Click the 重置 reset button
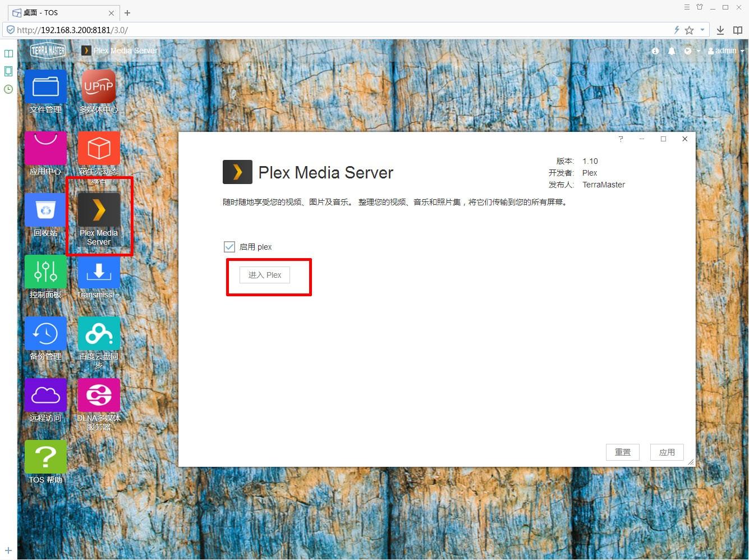Viewport: 749px width, 560px height. point(623,452)
